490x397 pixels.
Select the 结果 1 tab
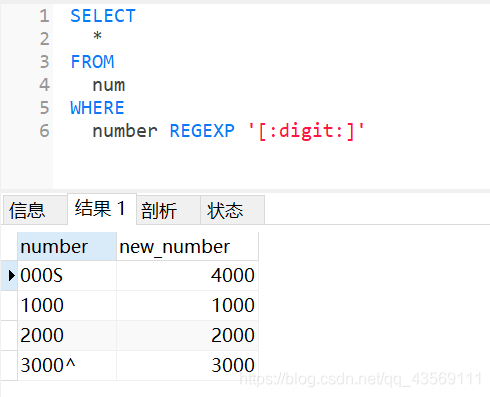click(102, 209)
